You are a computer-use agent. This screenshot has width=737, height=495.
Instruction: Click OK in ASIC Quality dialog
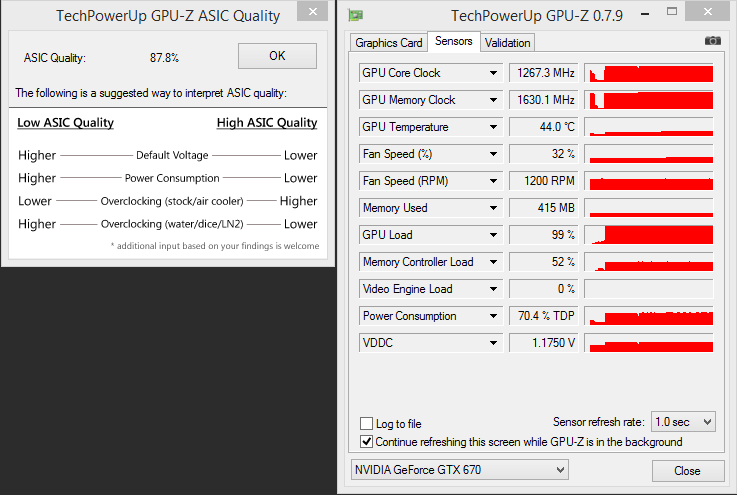tap(277, 56)
